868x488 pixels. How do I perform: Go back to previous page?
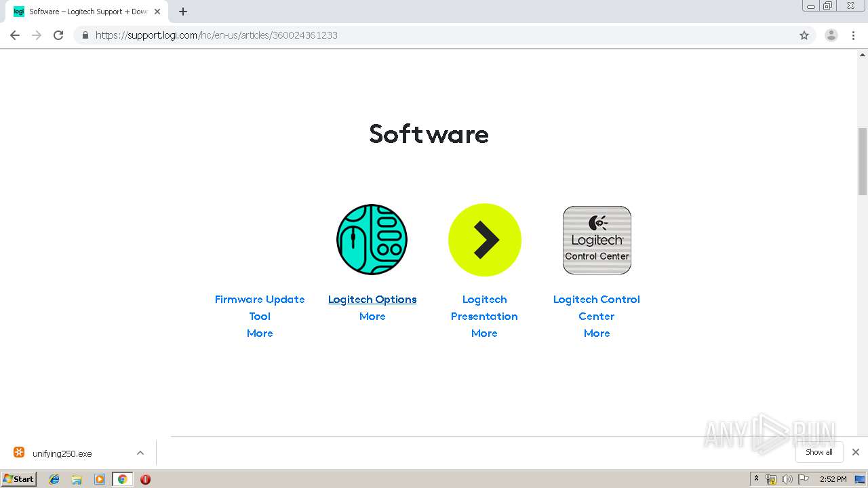click(x=15, y=35)
